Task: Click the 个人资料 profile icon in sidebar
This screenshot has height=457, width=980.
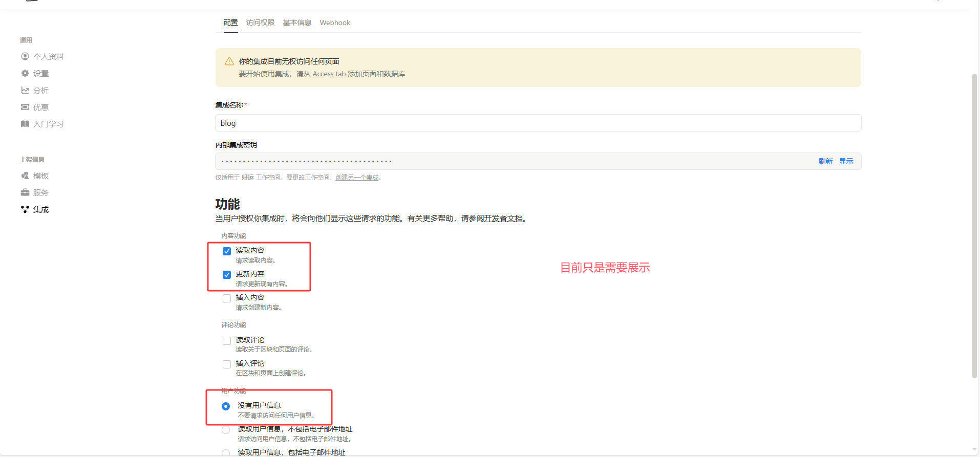Action: [25, 56]
